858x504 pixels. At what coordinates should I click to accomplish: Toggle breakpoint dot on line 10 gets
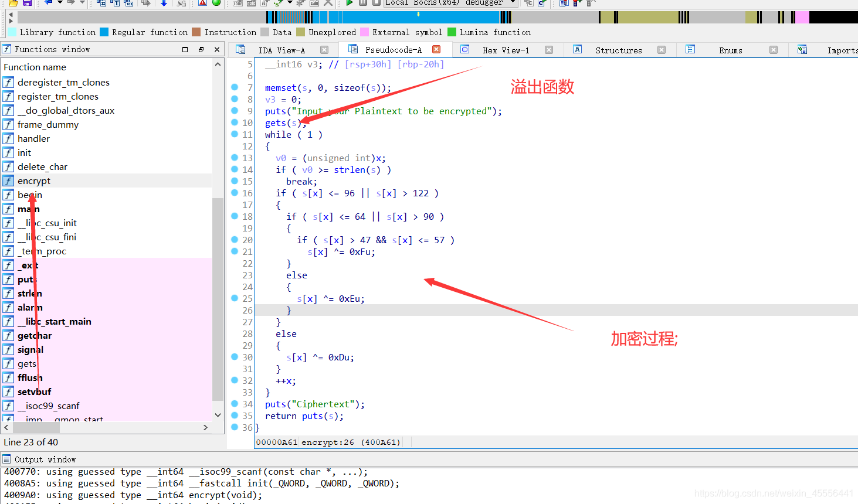coord(235,122)
